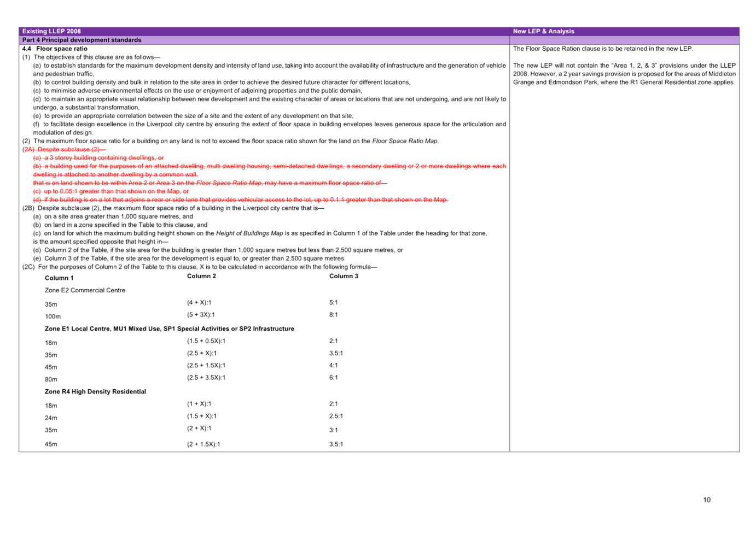Click the '(2 + 1.5X):1' formula cell

point(203,444)
